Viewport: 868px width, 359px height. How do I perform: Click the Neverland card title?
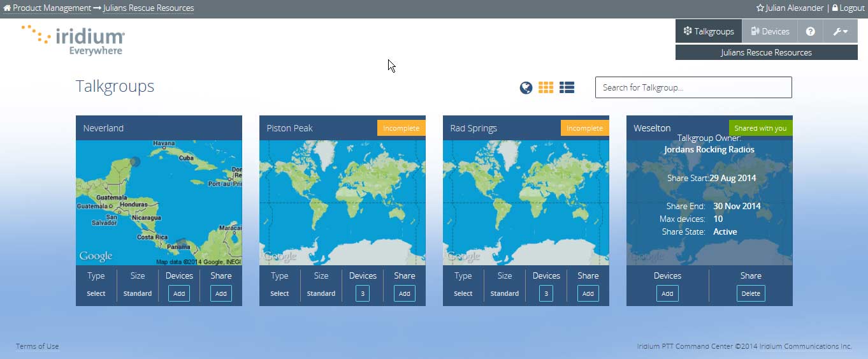pos(103,128)
